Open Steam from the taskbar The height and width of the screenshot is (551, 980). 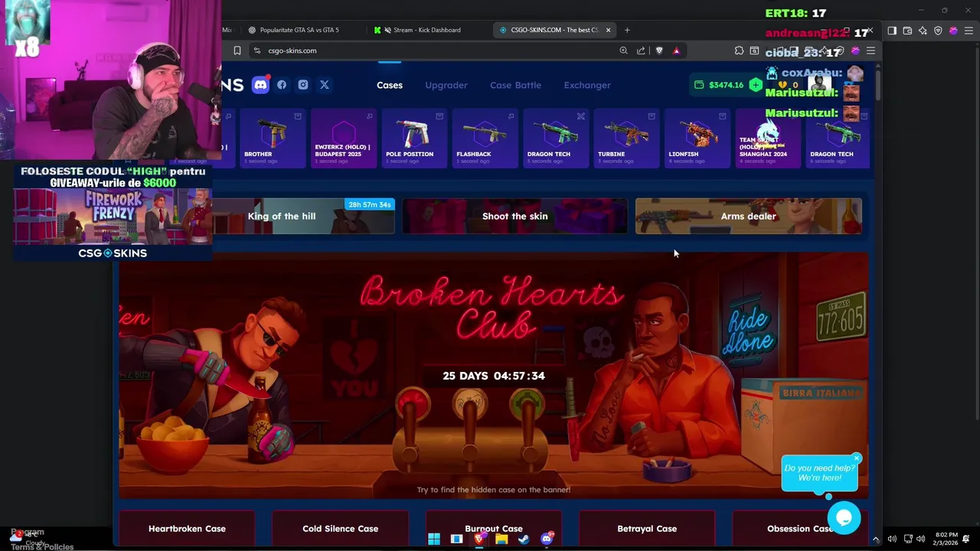pyautogui.click(x=524, y=540)
